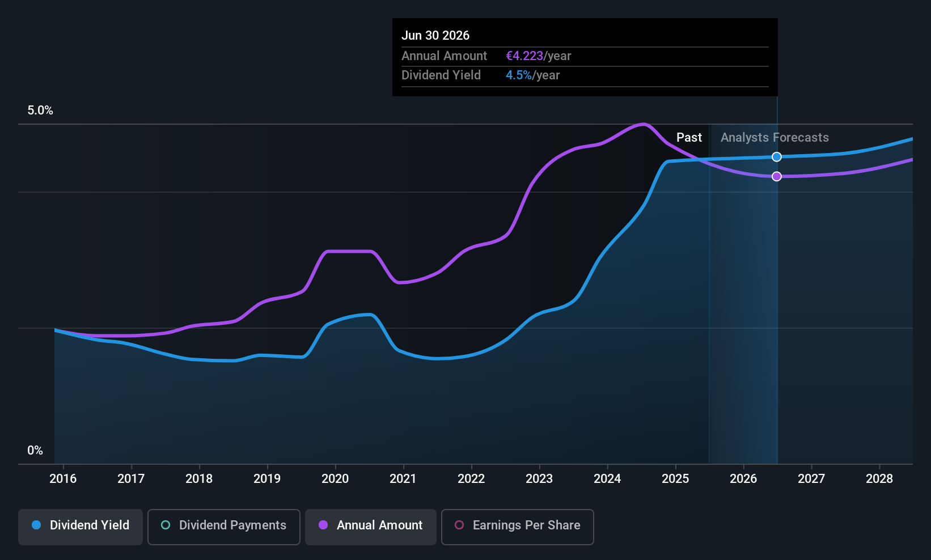
Task: Click the 2024 label on the x-axis
Action: (x=607, y=478)
